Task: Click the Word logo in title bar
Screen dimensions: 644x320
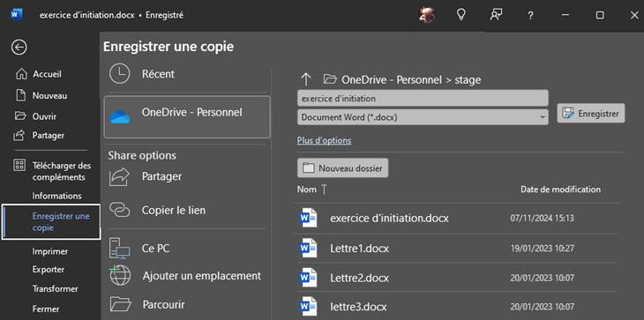Action: pos(17,15)
